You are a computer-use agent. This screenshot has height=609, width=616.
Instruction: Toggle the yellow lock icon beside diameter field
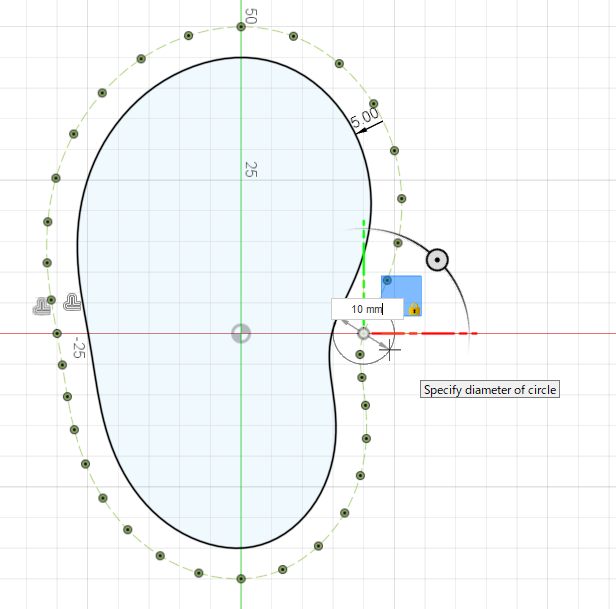pos(414,309)
